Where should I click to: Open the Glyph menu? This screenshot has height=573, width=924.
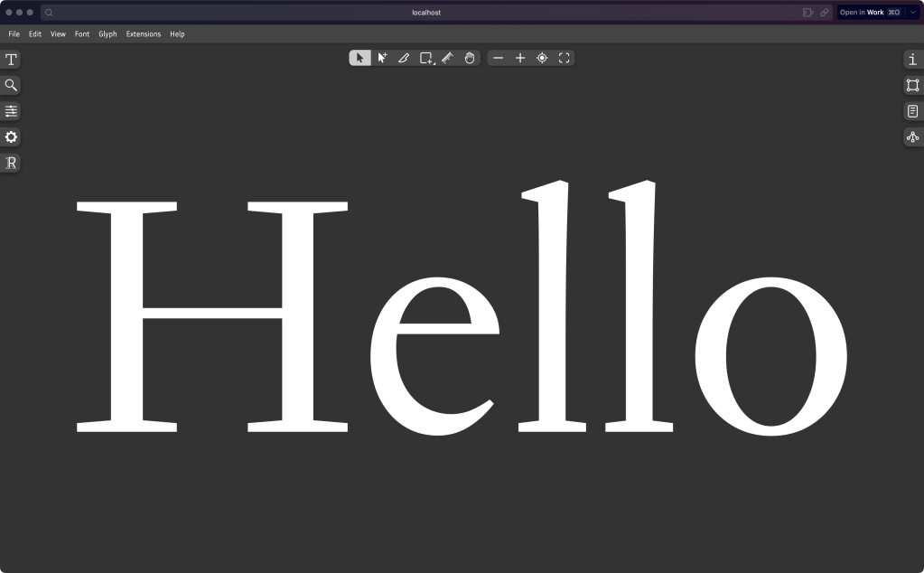pos(107,34)
